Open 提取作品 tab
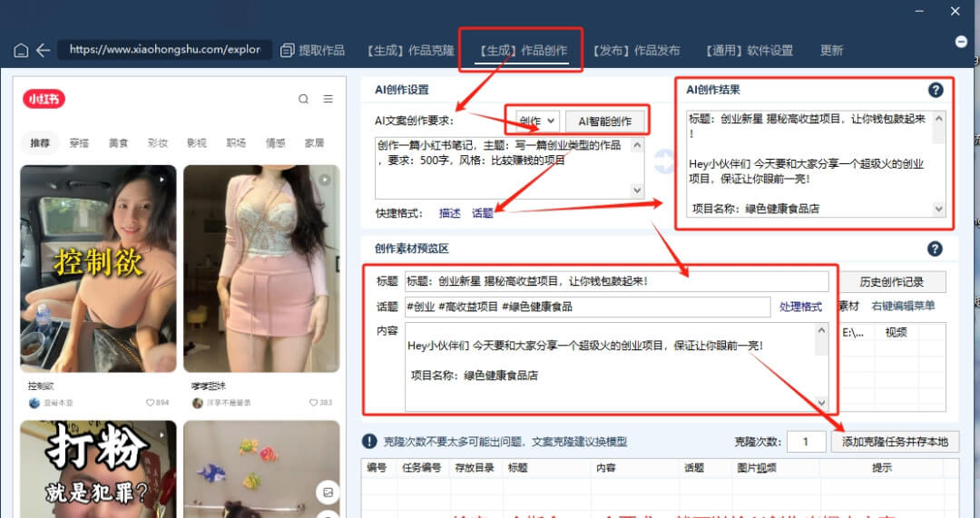The width and height of the screenshot is (980, 518). tap(312, 51)
